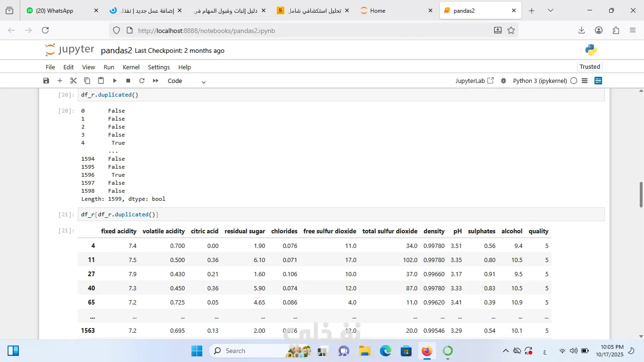Copy the selected cell in the Jupyter toolbar

pyautogui.click(x=87, y=81)
